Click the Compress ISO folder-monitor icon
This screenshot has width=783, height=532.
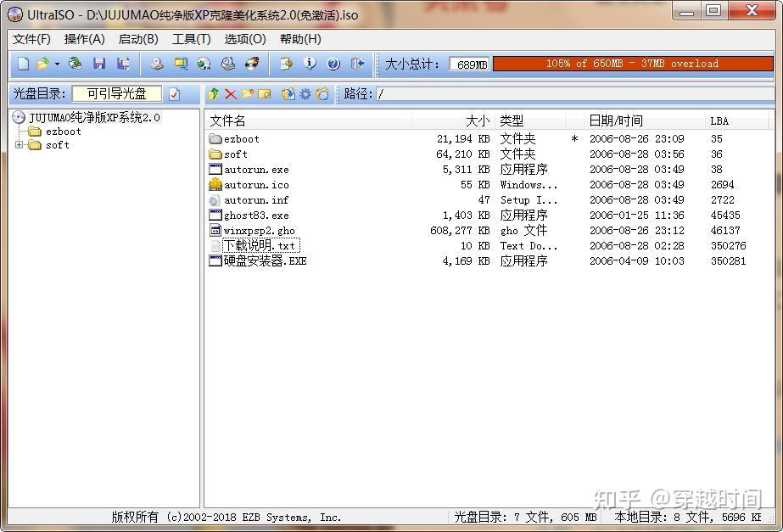coord(181,64)
